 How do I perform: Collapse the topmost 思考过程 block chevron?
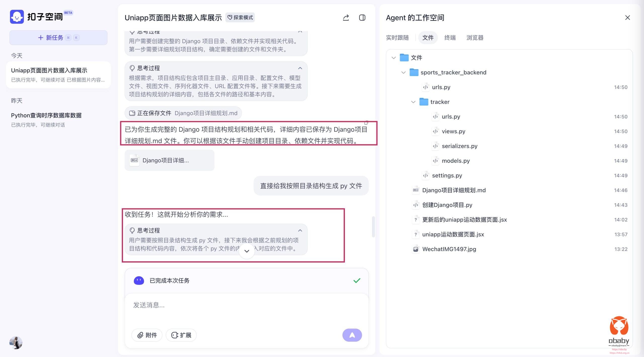300,32
